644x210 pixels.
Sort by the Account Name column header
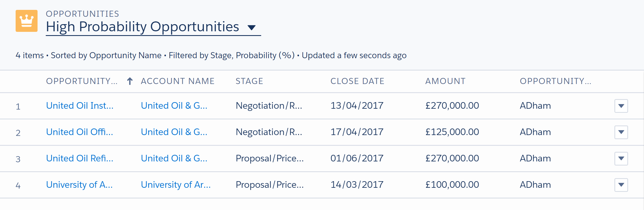click(x=178, y=81)
